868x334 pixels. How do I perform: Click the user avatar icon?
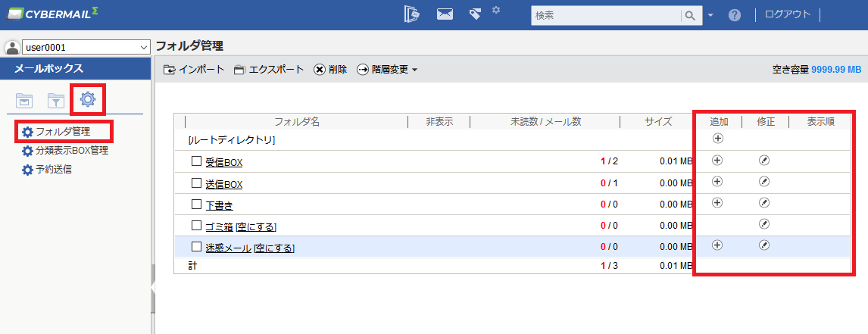tap(11, 47)
